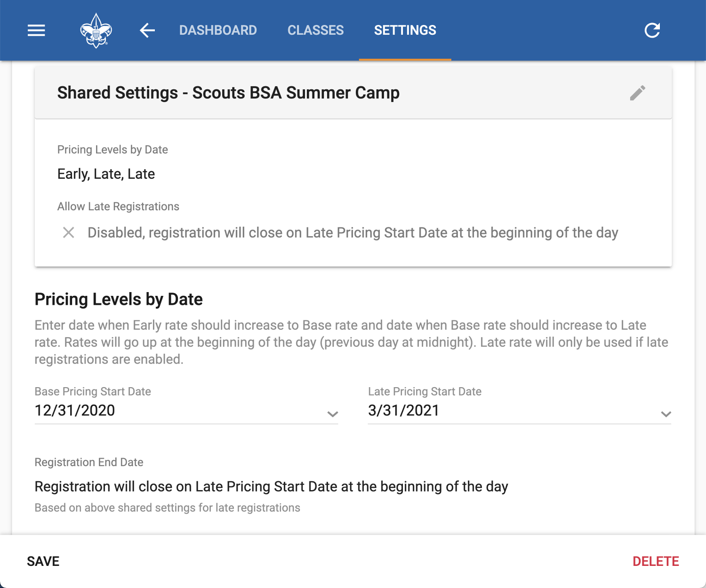The width and height of the screenshot is (706, 588).
Task: Go back using the left arrow
Action: click(147, 31)
